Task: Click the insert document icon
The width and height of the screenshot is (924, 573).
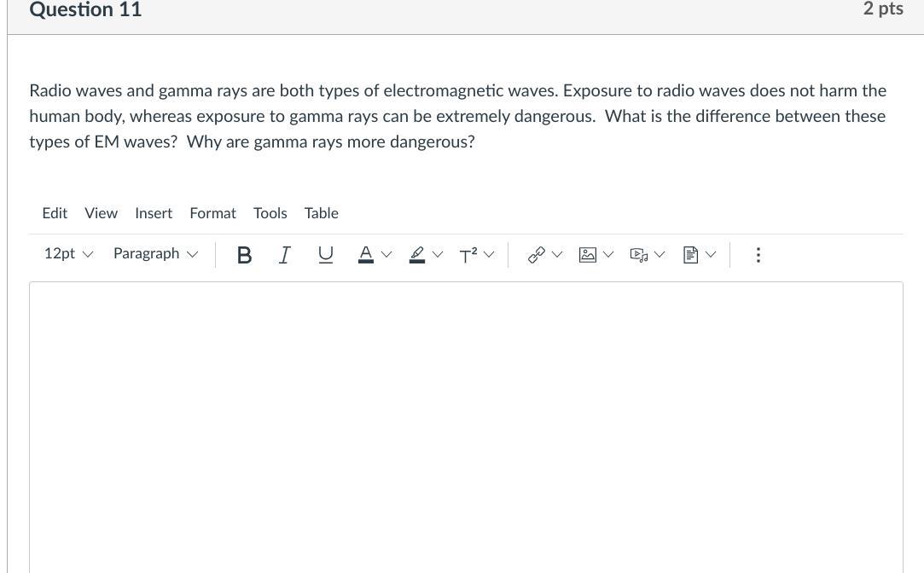Action: click(x=691, y=254)
